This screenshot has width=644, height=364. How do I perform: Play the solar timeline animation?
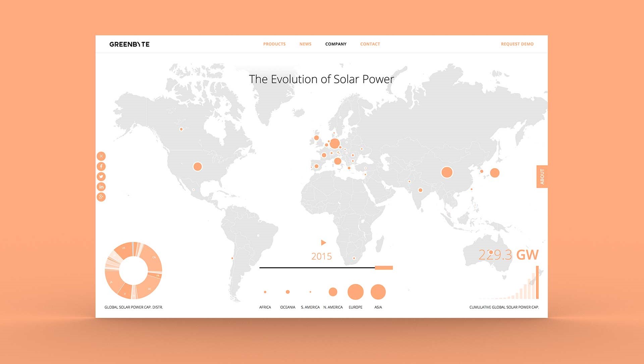(323, 243)
